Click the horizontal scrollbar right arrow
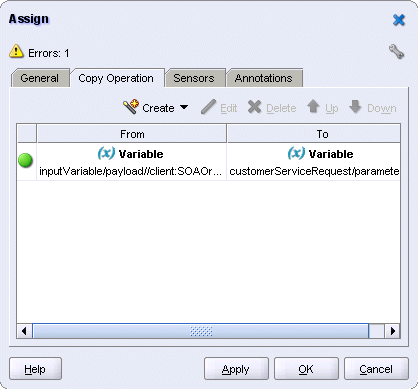 pos(393,331)
